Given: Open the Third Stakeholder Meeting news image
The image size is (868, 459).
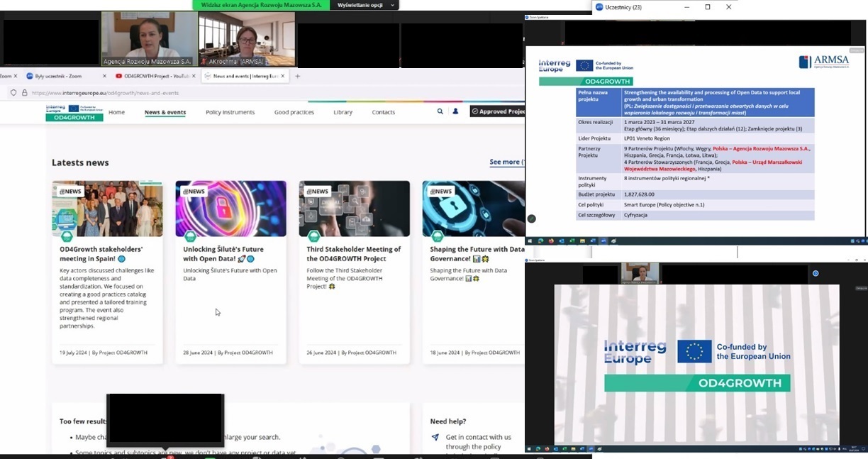Looking at the screenshot, I should (x=354, y=209).
